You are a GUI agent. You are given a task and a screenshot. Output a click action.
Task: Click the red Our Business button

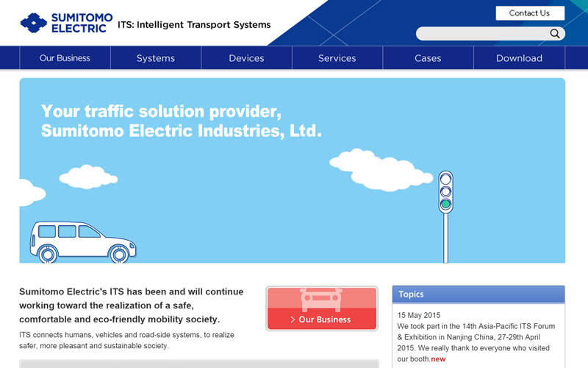point(322,308)
